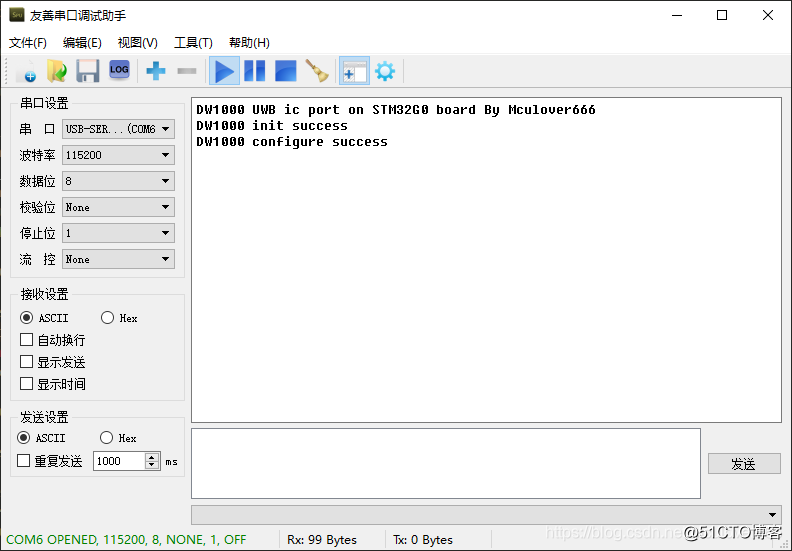Click the new file icon in toolbar
Viewport: 792px width, 551px height.
coord(26,71)
